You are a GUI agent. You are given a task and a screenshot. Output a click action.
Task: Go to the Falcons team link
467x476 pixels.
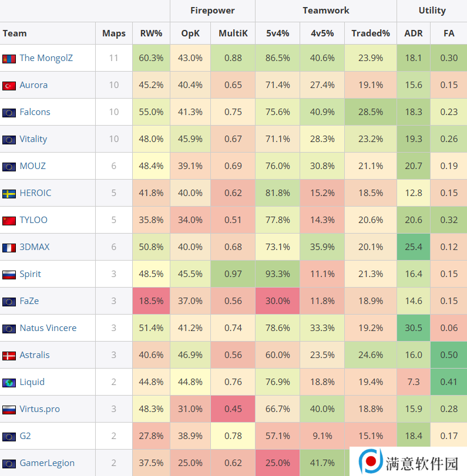(x=35, y=112)
